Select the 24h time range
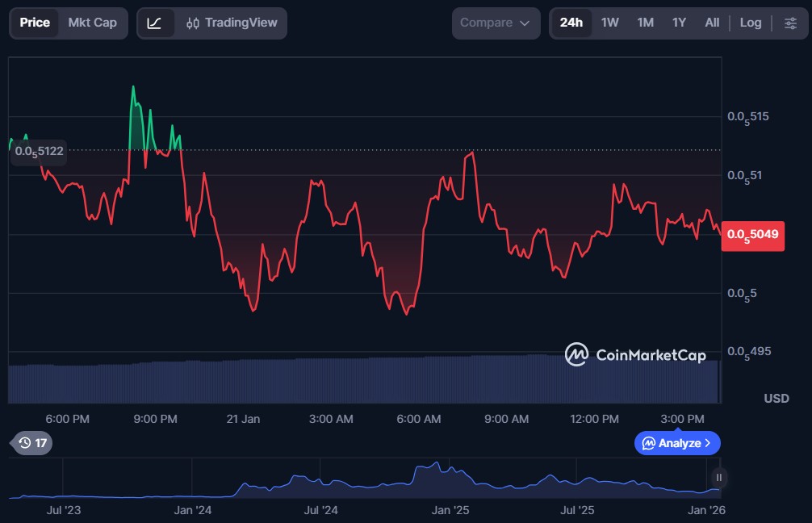 point(571,23)
